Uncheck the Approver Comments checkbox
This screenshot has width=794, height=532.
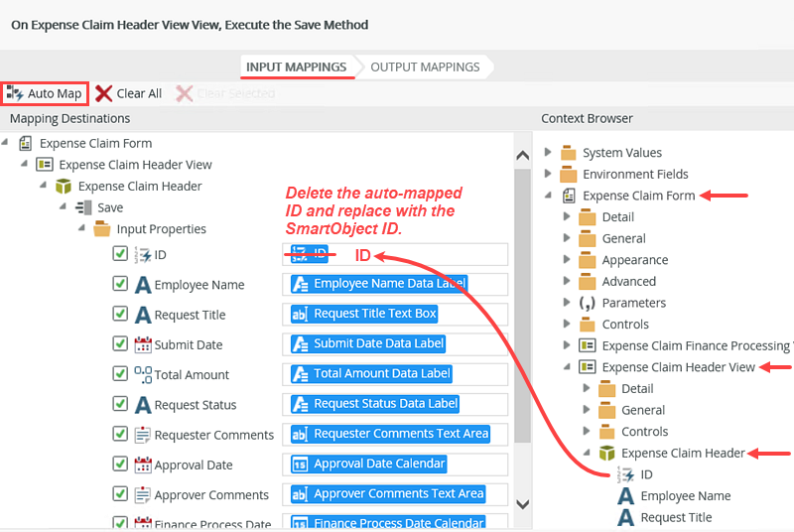coord(120,493)
